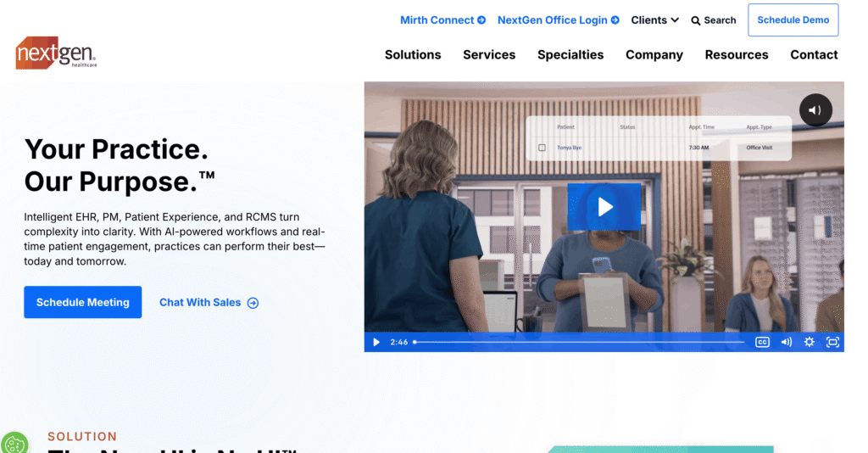Open the Company menu

pos(654,55)
